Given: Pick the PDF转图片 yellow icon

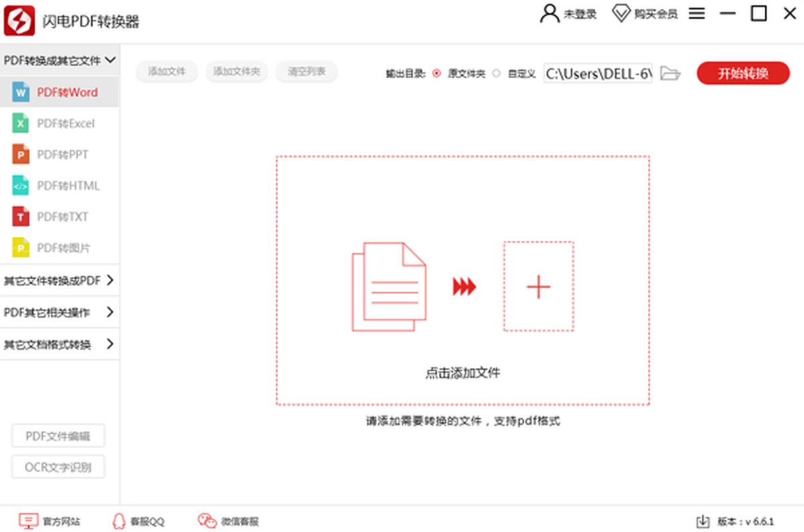Looking at the screenshot, I should pos(21,248).
